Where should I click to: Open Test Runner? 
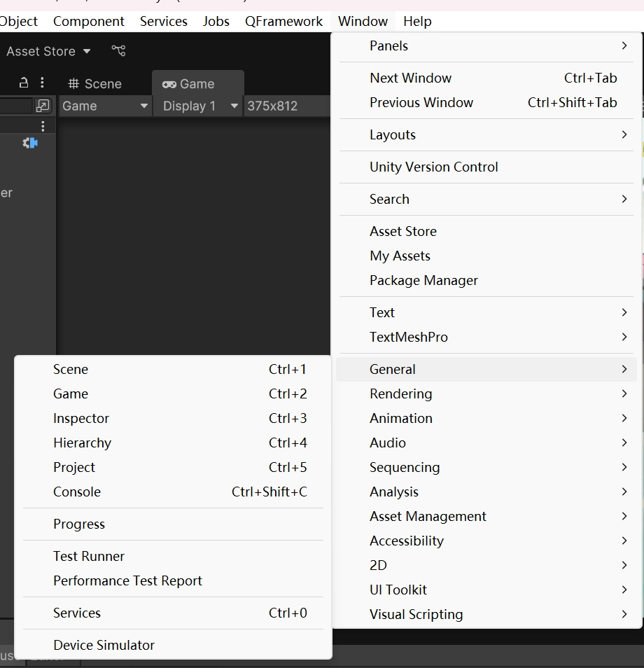173,557
